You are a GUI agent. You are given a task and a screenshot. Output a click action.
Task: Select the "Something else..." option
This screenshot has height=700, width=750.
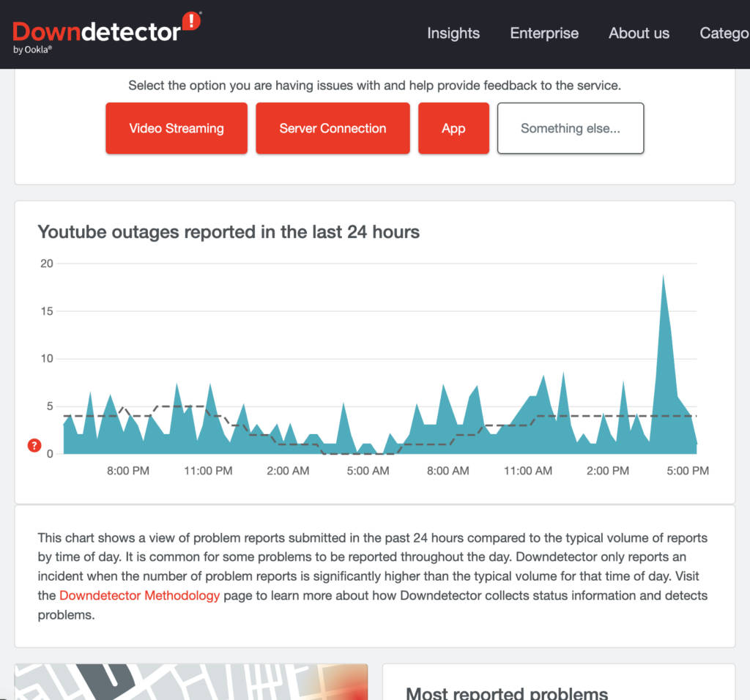click(x=571, y=128)
